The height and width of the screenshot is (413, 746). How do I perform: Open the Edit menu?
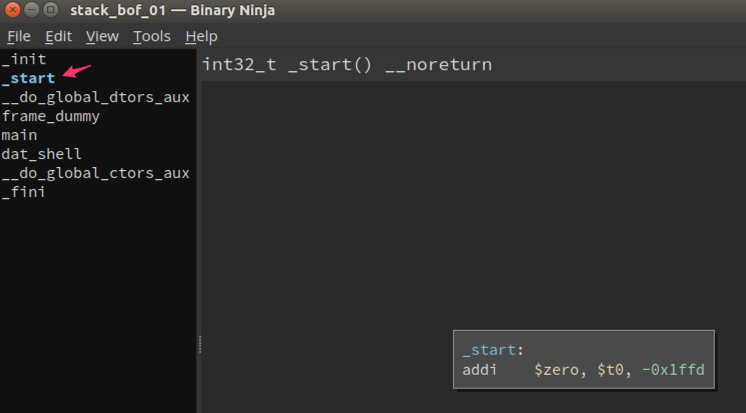coord(59,36)
